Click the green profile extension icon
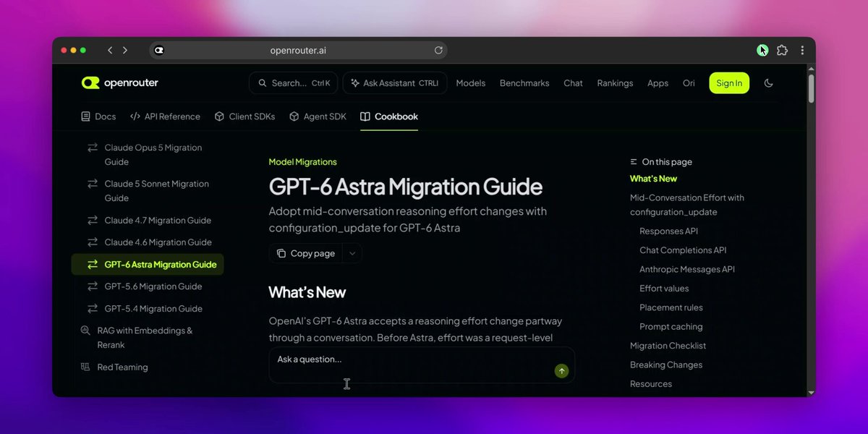 coord(762,51)
